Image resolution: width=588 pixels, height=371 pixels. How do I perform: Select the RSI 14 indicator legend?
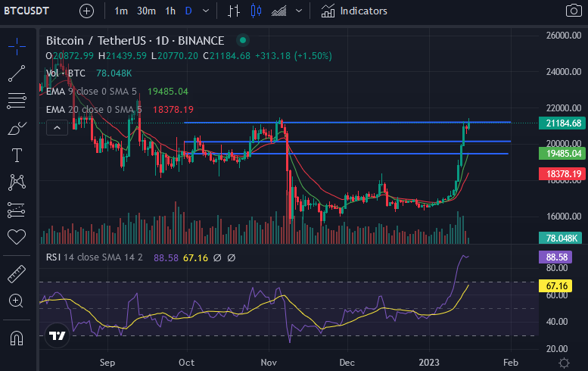click(x=94, y=257)
